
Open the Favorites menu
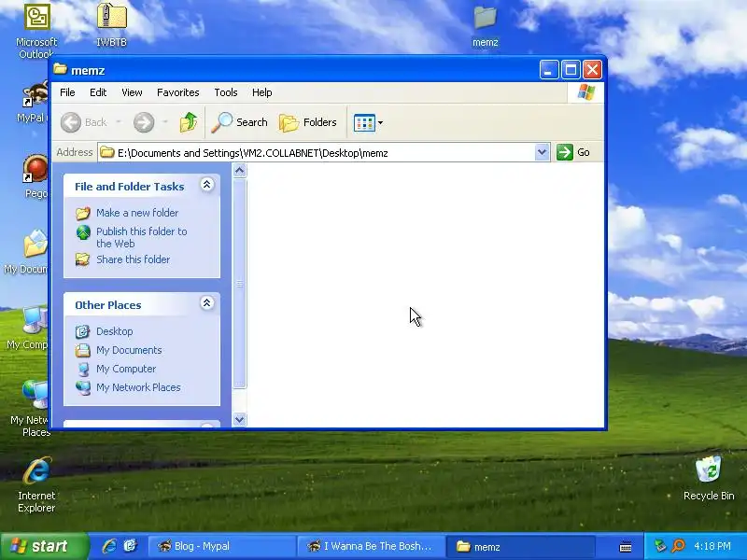click(x=177, y=92)
